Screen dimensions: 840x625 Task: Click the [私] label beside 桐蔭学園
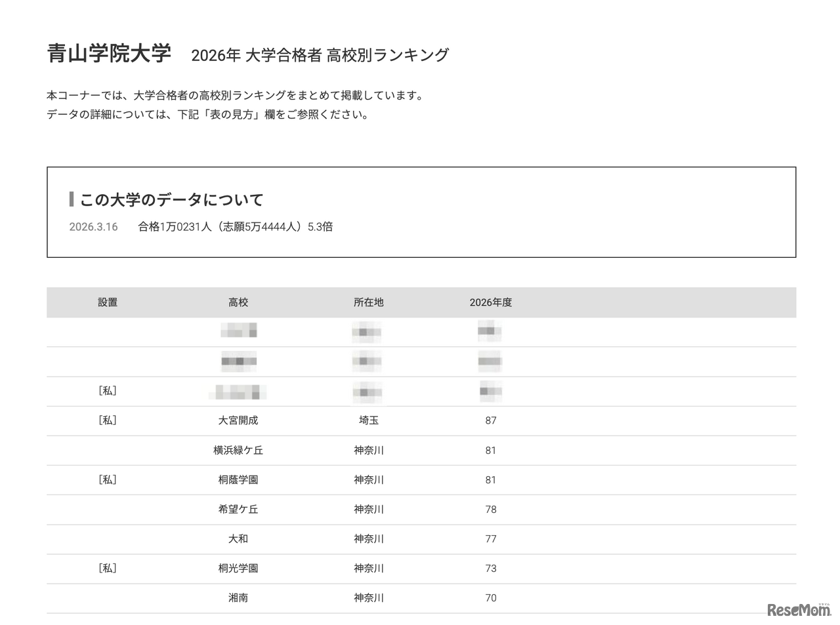(x=107, y=479)
